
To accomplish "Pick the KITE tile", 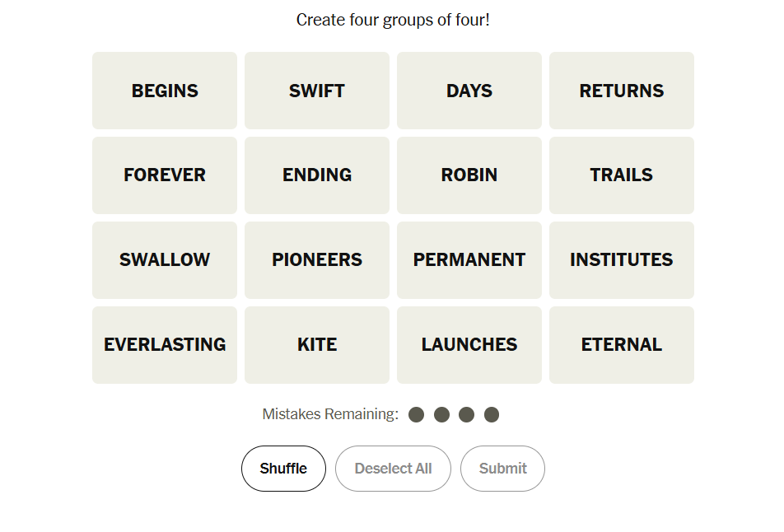I will point(317,345).
